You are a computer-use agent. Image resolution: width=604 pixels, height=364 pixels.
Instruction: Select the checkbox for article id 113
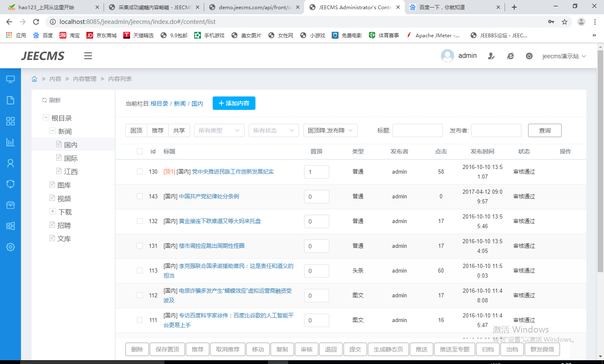140,270
